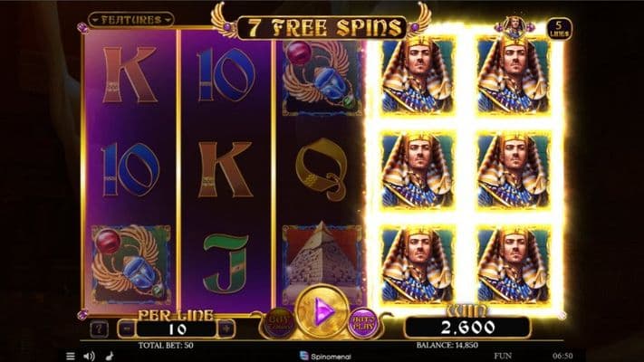The image size is (644, 362).
Task: Select the per line value field showing 10
Action: (177, 329)
